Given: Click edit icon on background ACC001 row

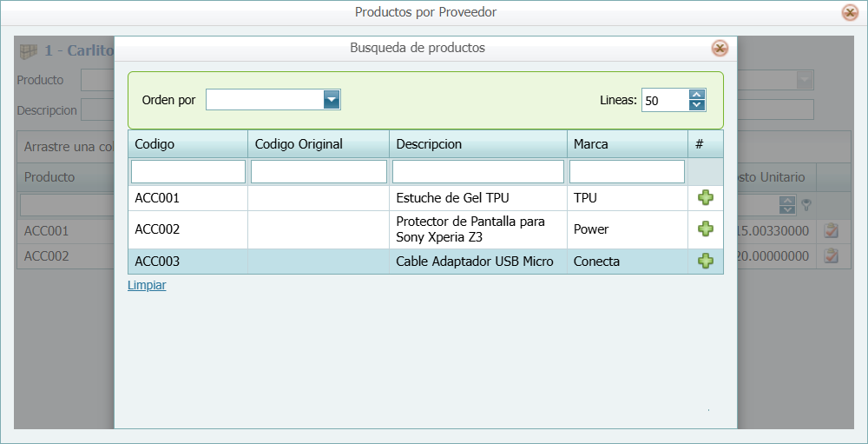Looking at the screenshot, I should (831, 231).
